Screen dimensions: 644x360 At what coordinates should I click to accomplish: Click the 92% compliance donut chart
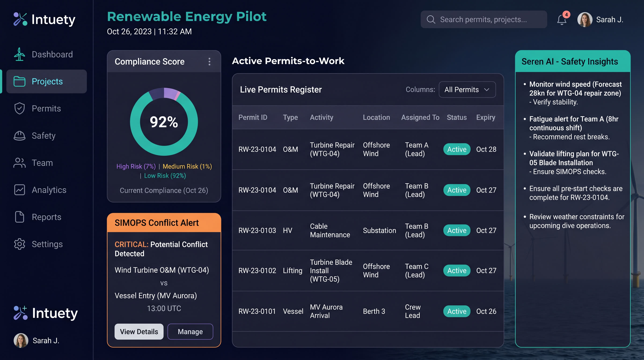point(164,121)
